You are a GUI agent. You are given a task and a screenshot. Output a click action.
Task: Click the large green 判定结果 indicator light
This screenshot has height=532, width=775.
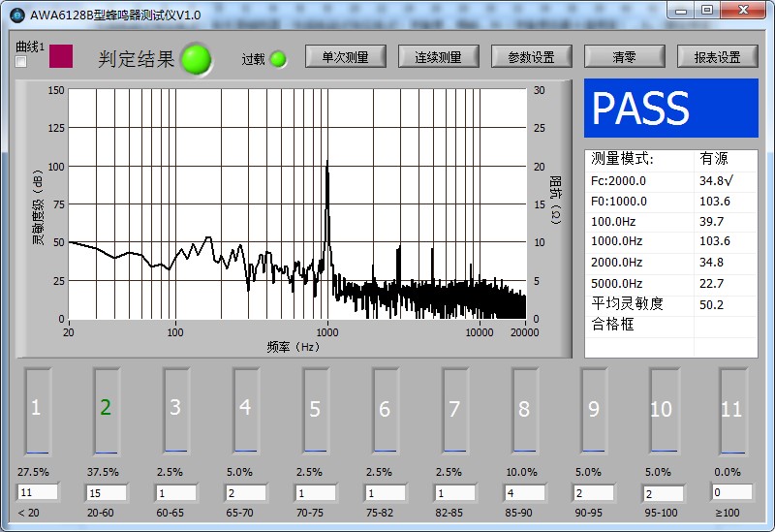click(196, 59)
